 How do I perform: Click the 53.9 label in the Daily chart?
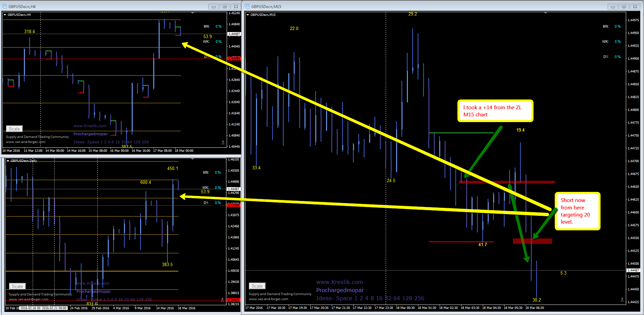click(x=205, y=192)
